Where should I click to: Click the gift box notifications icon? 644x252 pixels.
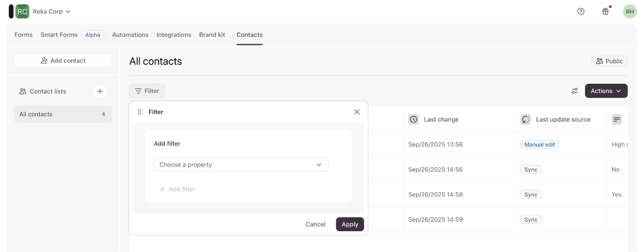[605, 11]
